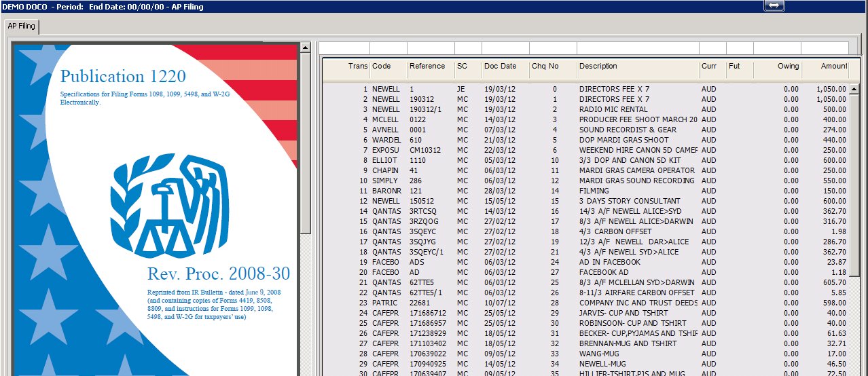Click the Chq No column header

pyautogui.click(x=554, y=67)
